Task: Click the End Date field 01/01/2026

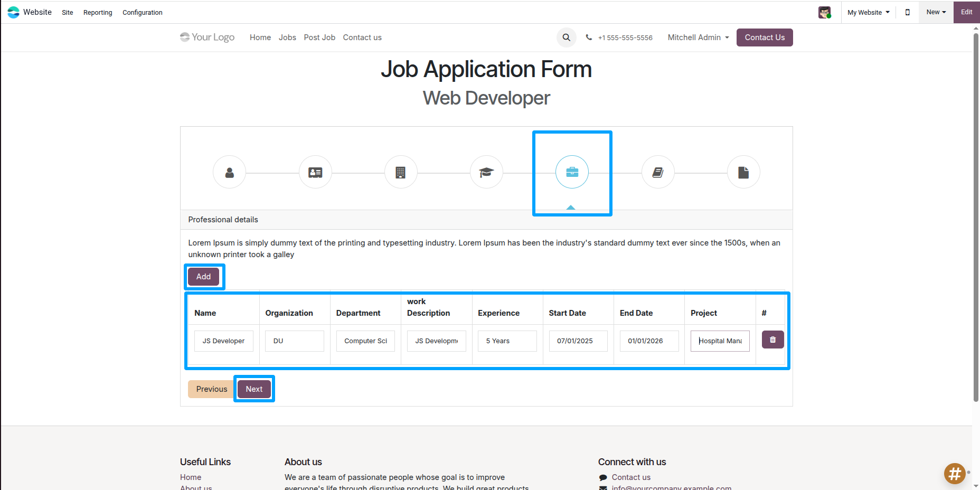Action: pos(649,341)
